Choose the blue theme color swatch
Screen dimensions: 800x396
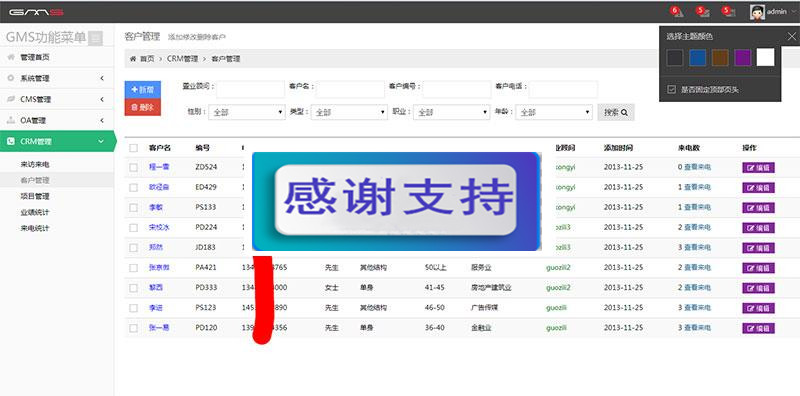(x=697, y=58)
